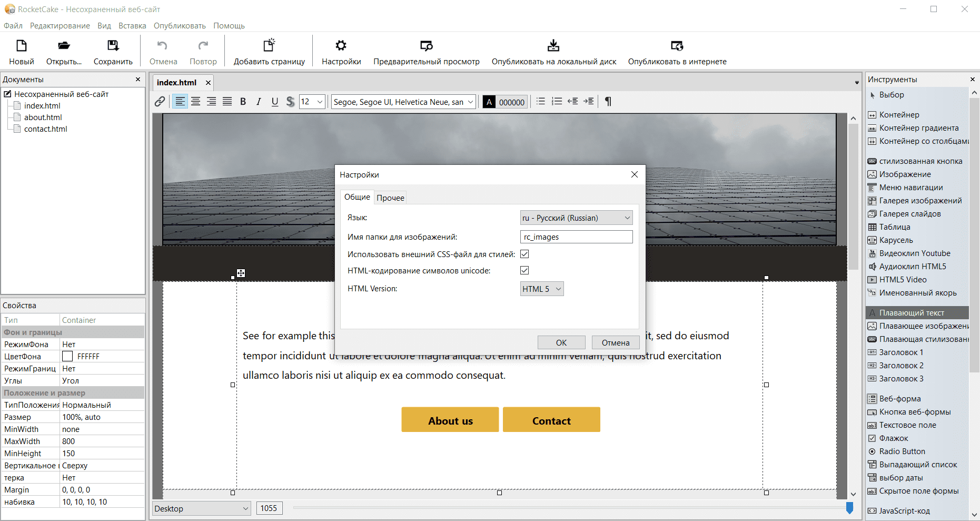Open the Desktop breakpoint dropdown
This screenshot has width=980, height=521.
coord(201,508)
